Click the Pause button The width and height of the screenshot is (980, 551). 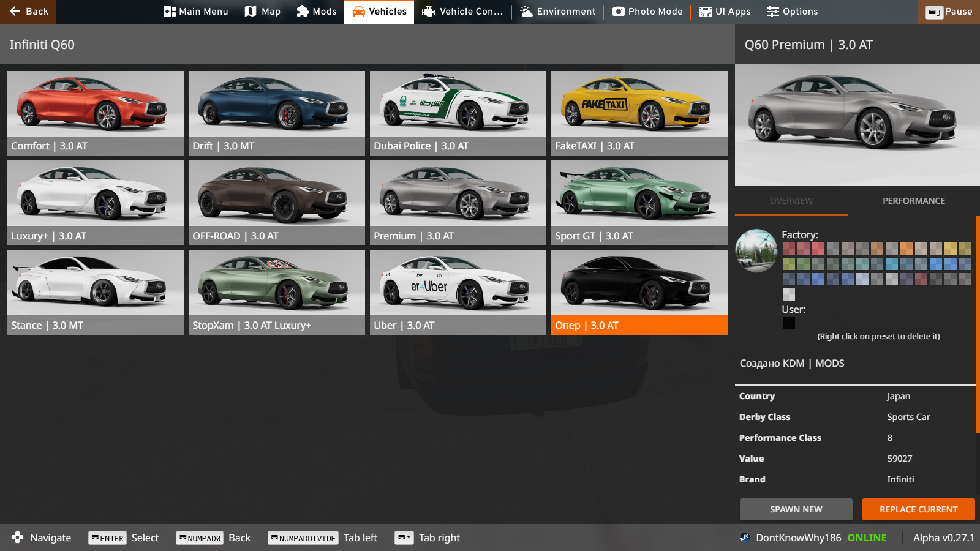tap(949, 12)
